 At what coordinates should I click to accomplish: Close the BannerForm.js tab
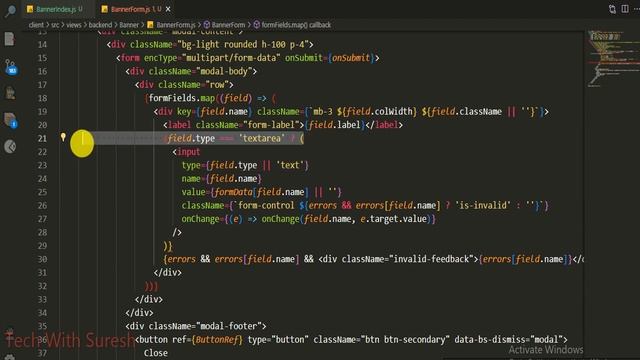point(168,9)
